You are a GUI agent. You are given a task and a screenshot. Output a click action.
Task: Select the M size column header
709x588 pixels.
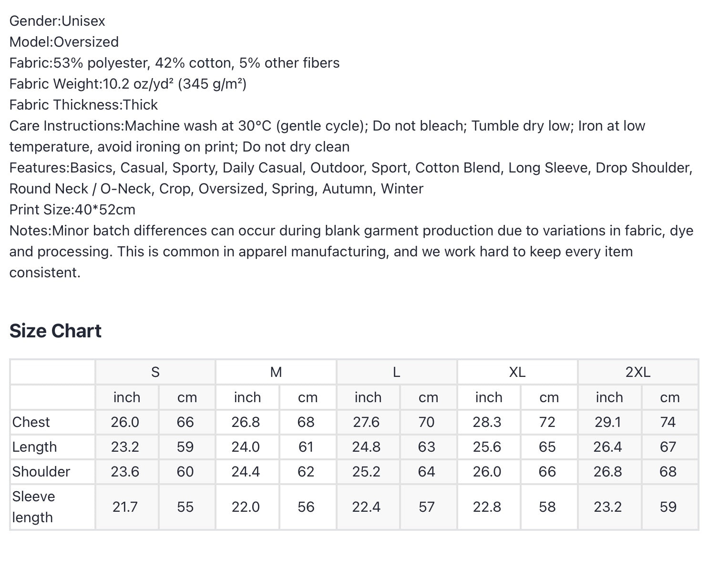pyautogui.click(x=276, y=372)
